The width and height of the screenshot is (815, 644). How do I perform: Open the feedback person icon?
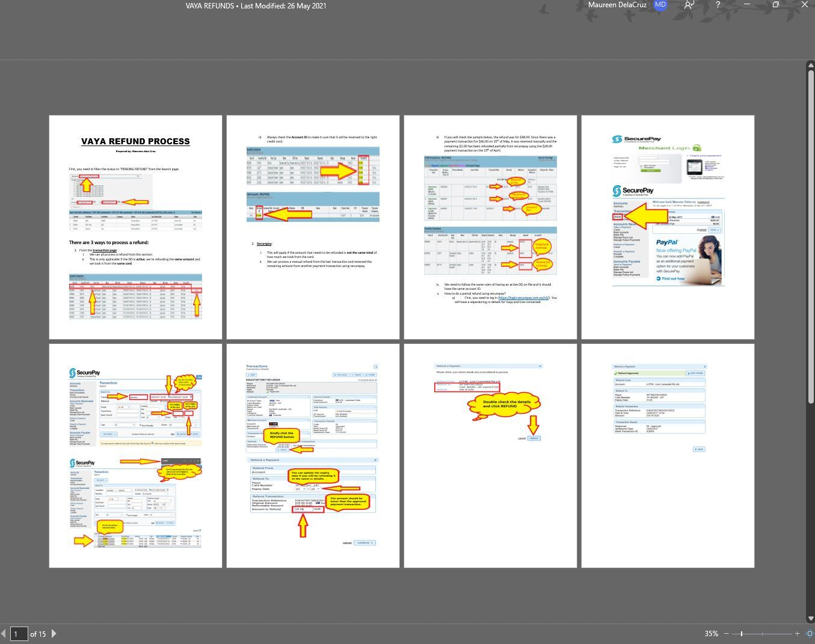[x=689, y=5]
